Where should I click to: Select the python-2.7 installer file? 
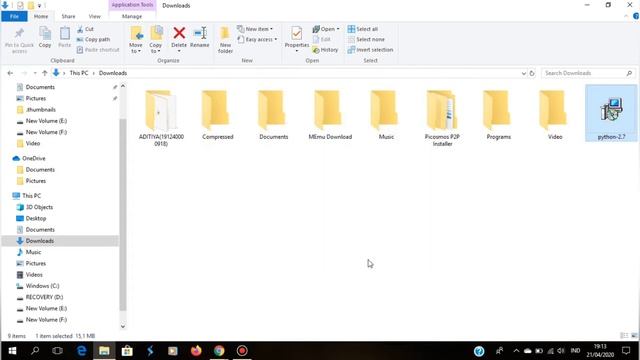click(611, 113)
